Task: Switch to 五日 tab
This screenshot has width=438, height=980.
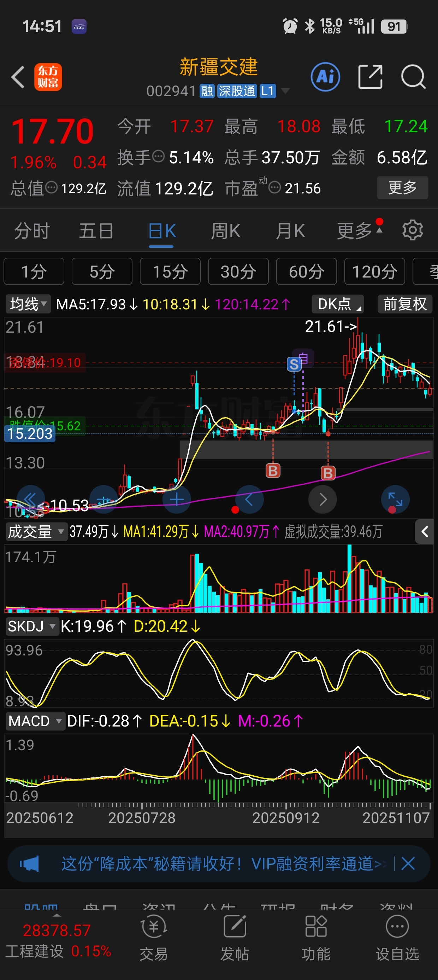Action: 96,231
